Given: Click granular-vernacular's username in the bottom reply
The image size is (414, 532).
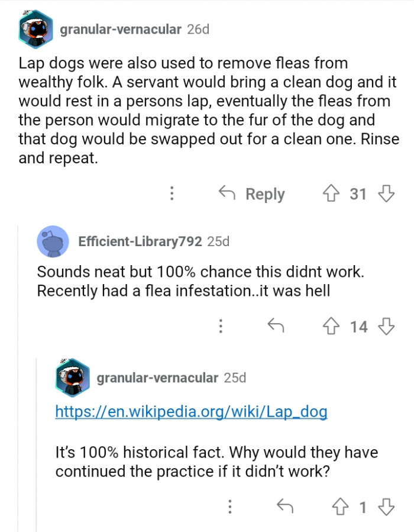Looking at the screenshot, I should tap(157, 378).
